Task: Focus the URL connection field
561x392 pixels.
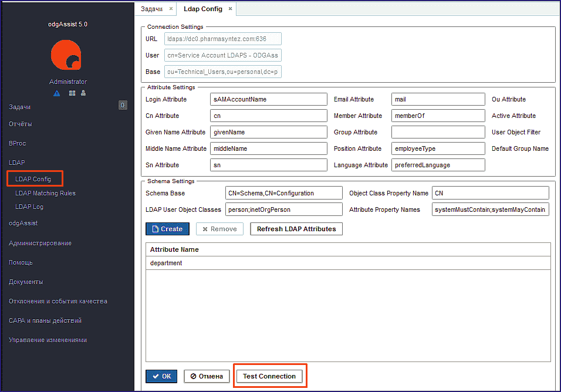Action: (223, 39)
